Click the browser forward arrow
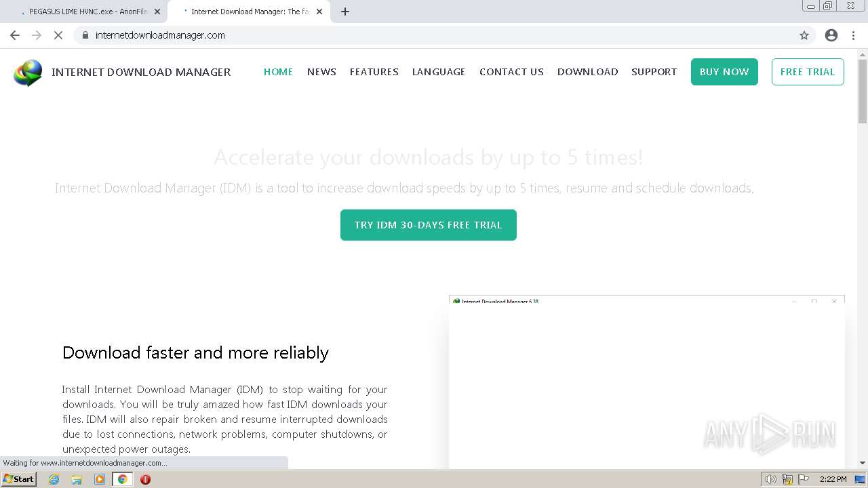This screenshot has width=868, height=488. tap(37, 35)
